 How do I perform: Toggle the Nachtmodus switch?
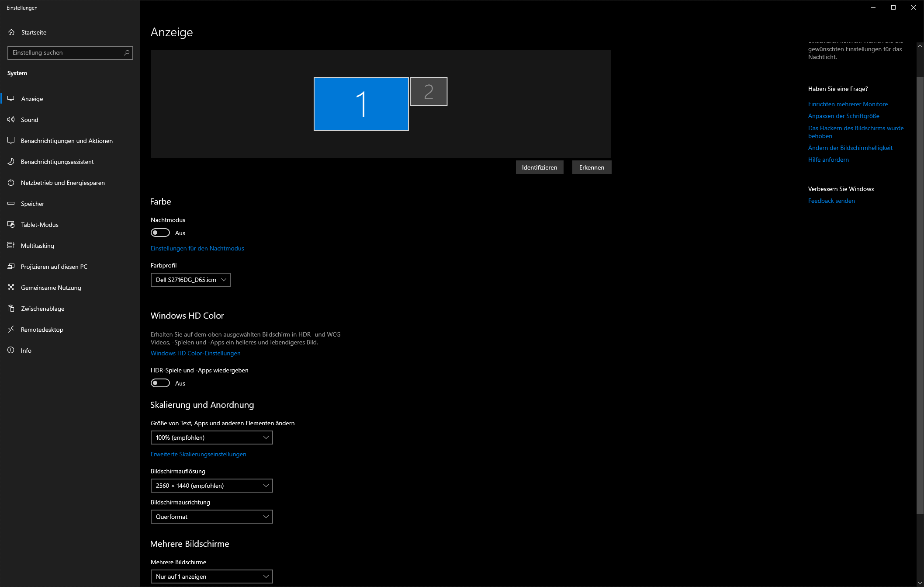tap(160, 233)
